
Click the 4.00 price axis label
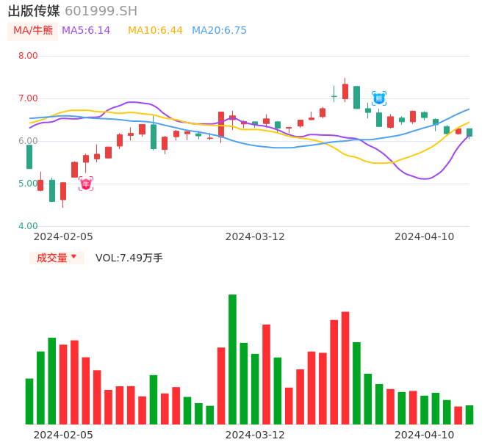(28, 226)
